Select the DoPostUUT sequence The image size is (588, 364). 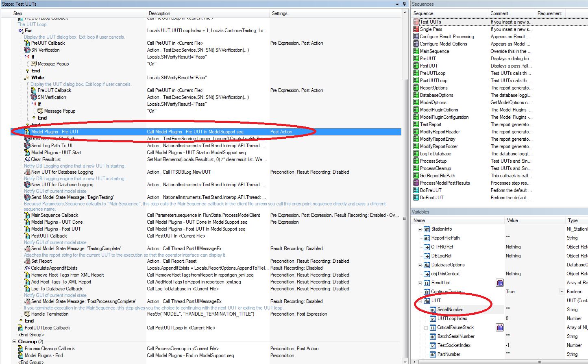432,198
